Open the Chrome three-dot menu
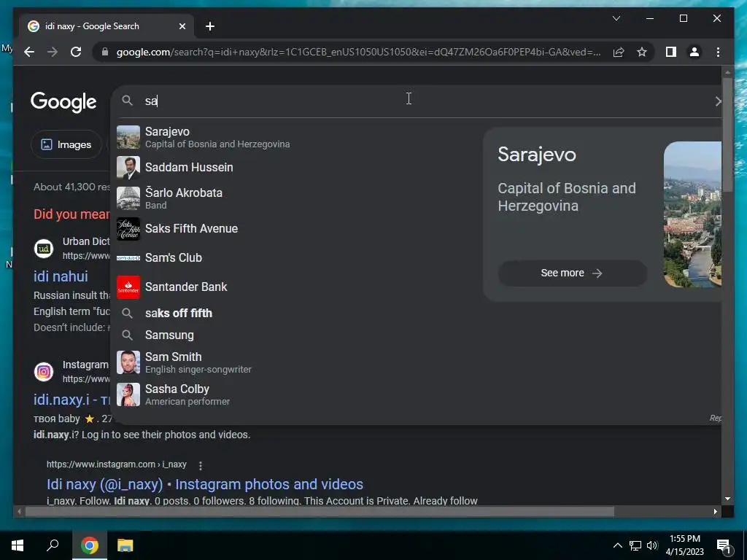The width and height of the screenshot is (747, 560). click(x=718, y=52)
